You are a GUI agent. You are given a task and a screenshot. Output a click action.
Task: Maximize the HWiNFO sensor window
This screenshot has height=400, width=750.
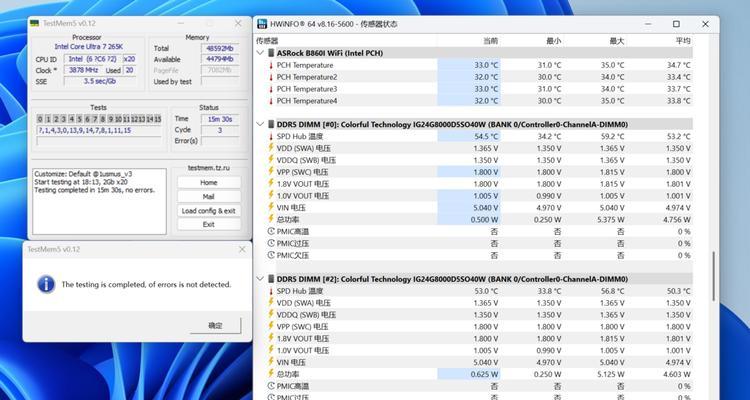click(x=676, y=24)
